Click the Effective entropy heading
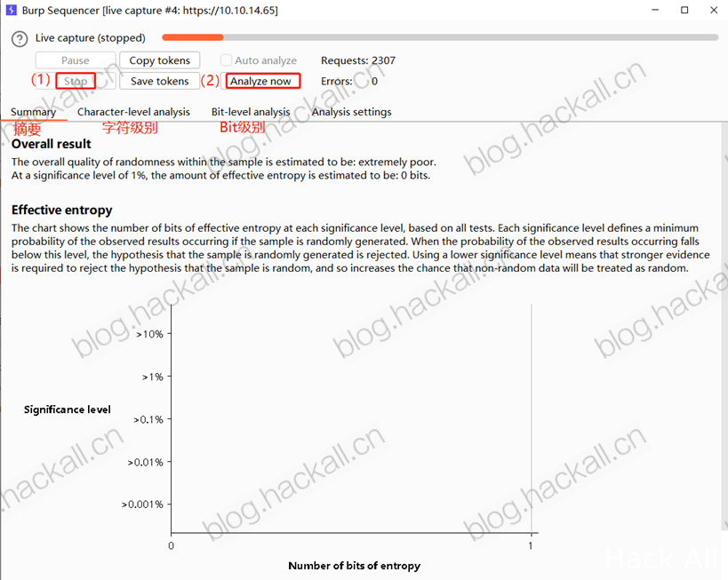Viewport: 728px width, 580px height. (61, 211)
